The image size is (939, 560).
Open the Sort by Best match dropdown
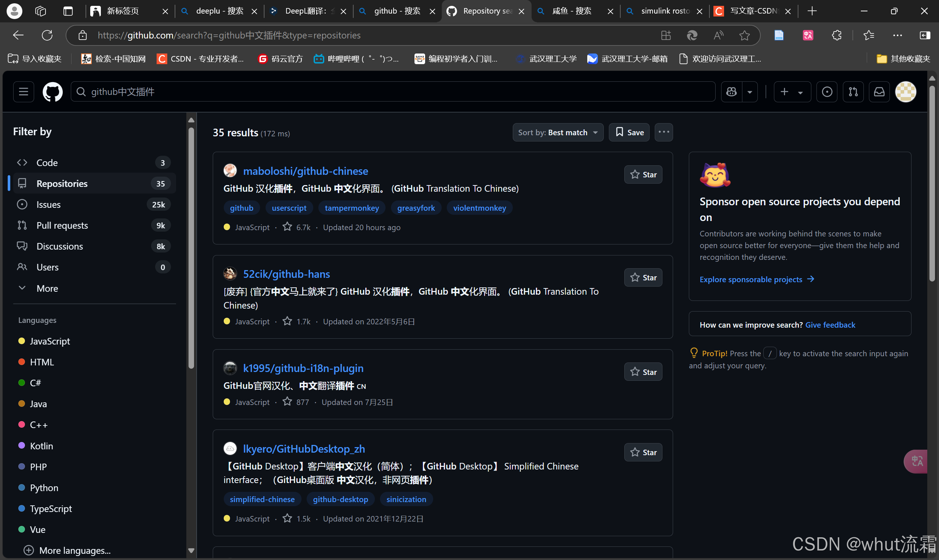coord(558,132)
